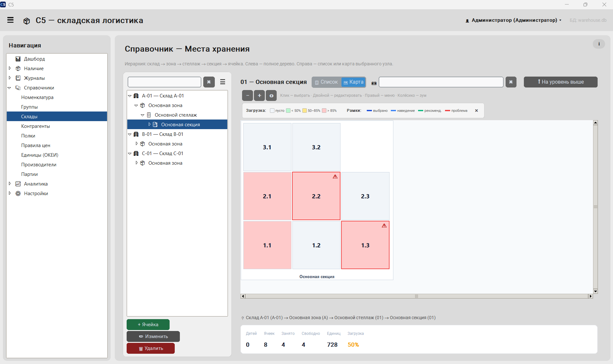Open Дашборд in the navigation
The image size is (613, 364).
(x=34, y=59)
